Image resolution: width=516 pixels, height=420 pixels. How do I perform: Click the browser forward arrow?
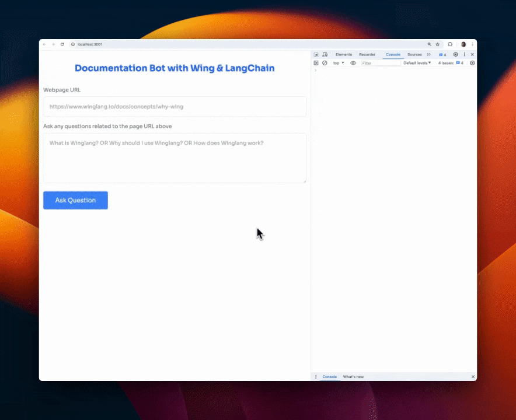53,44
